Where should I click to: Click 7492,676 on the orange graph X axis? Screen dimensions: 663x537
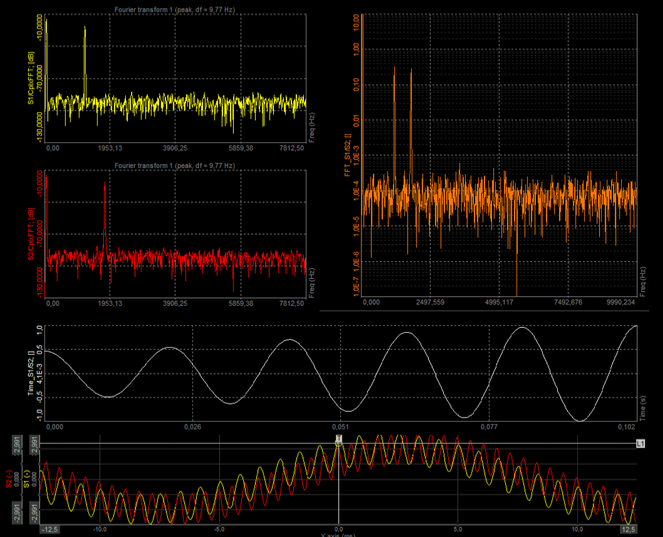point(568,302)
